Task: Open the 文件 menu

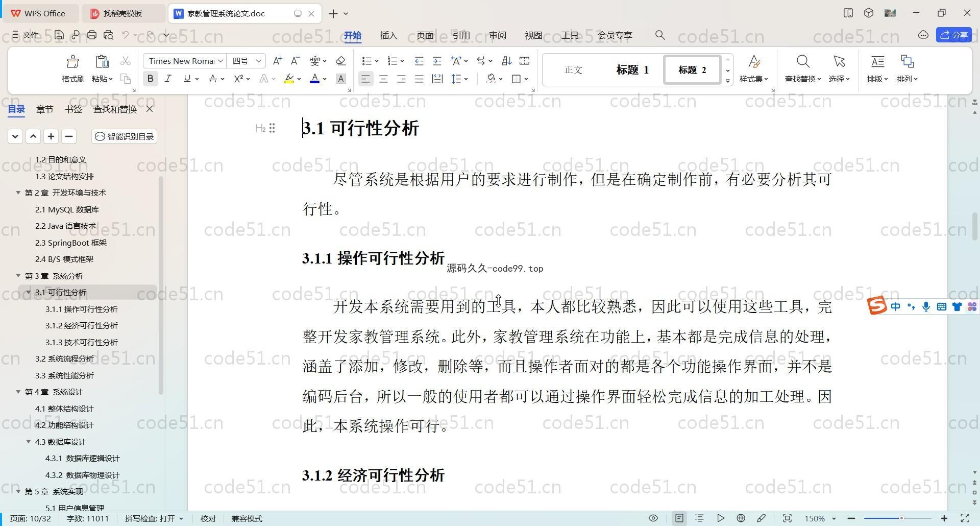Action: tap(26, 35)
